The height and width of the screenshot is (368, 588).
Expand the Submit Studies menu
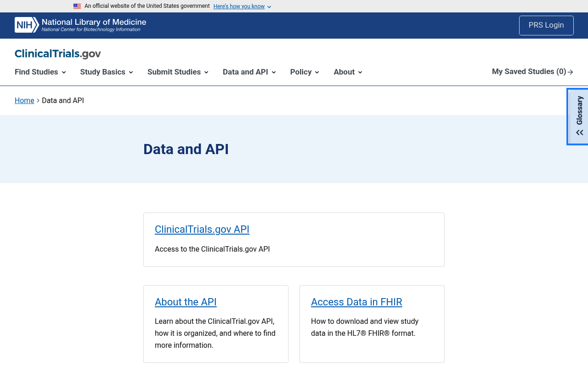178,72
